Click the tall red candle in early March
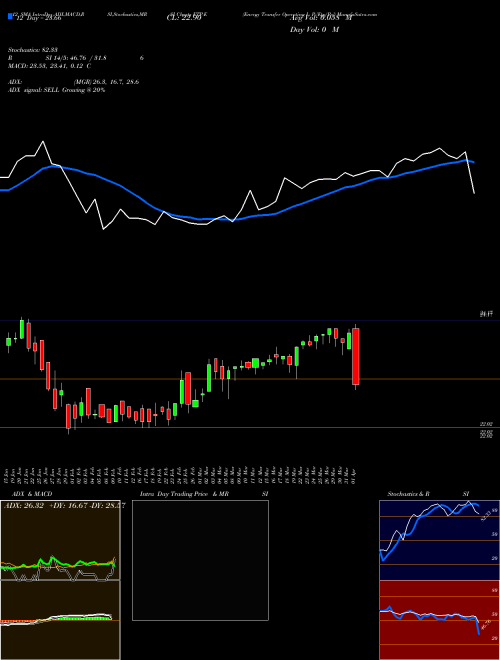The height and width of the screenshot is (660, 500). (188, 389)
